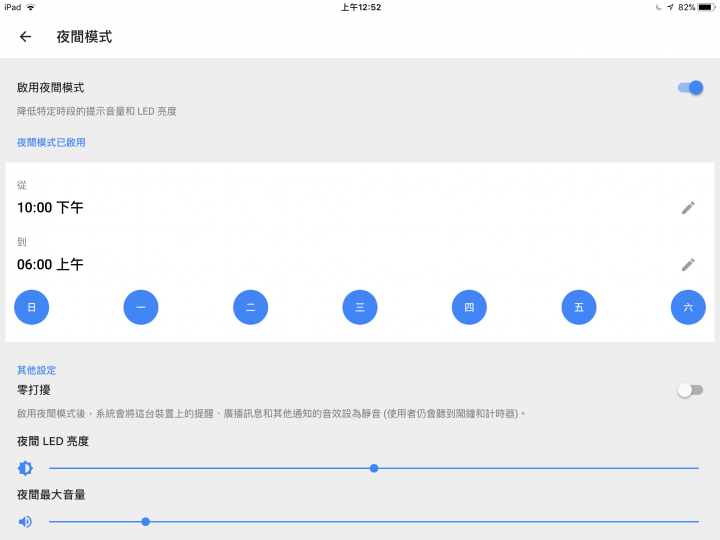
Task: Click the LED brightness icon
Action: coord(25,468)
